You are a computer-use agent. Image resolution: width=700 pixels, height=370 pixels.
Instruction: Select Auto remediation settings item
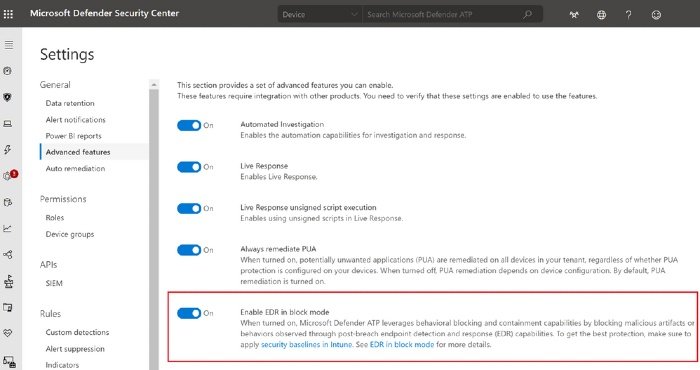coord(75,168)
